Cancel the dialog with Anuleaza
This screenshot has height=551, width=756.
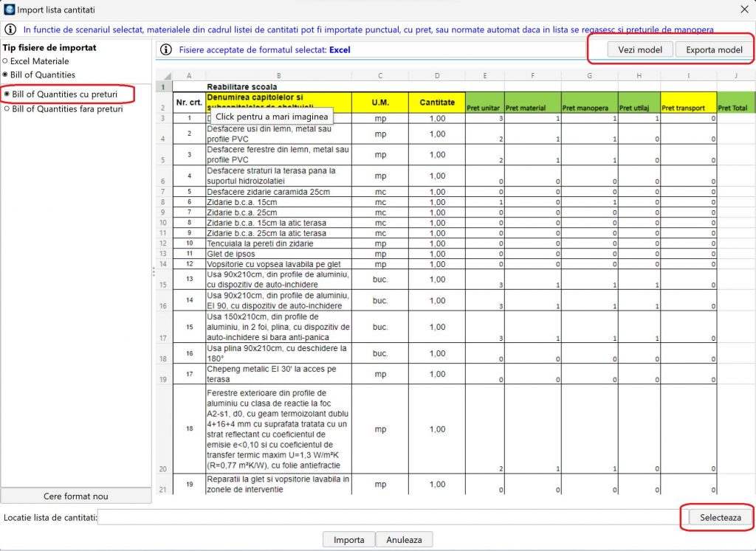(404, 539)
